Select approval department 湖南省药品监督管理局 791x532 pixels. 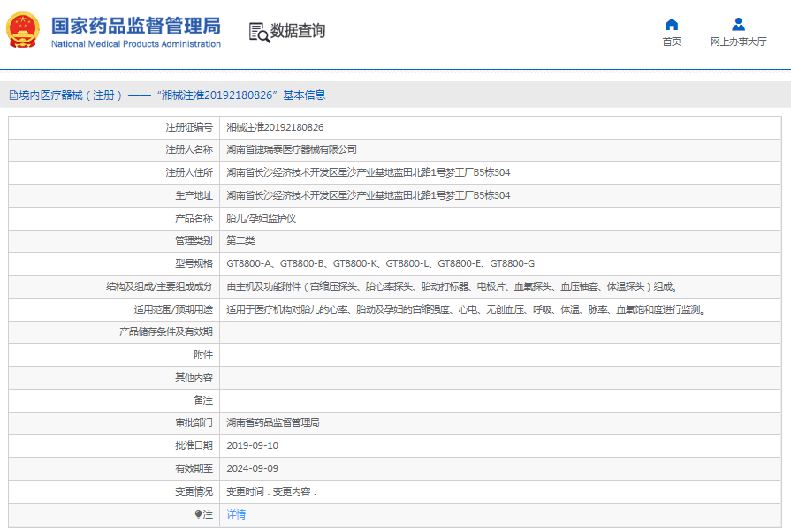click(x=273, y=422)
